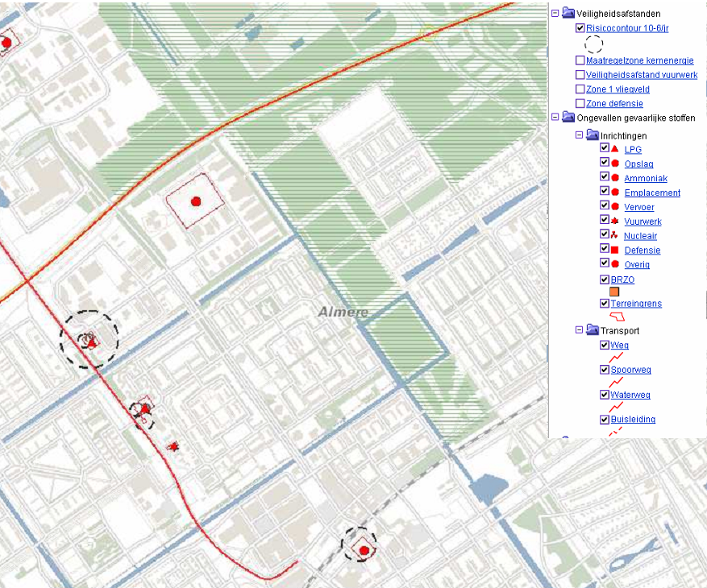Image resolution: width=707 pixels, height=588 pixels.
Task: Uncheck the Risicocontour 10-6/jr checkbox
Action: 580,28
